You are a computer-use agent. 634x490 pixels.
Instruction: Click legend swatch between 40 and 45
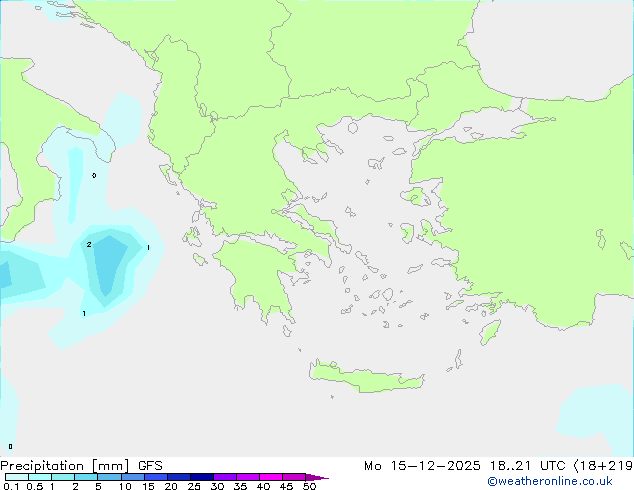[x=271, y=477]
